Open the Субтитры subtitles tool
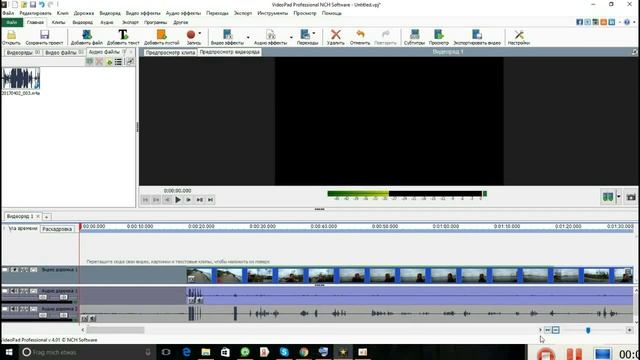Viewport: 640px width, 360px height. tap(414, 37)
